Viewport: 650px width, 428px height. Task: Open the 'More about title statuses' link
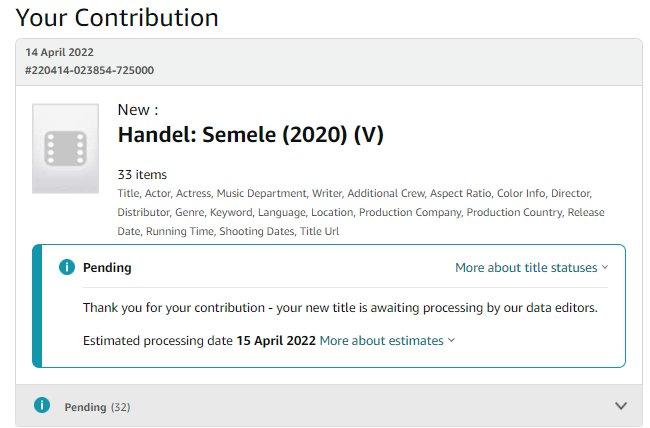tap(526, 267)
